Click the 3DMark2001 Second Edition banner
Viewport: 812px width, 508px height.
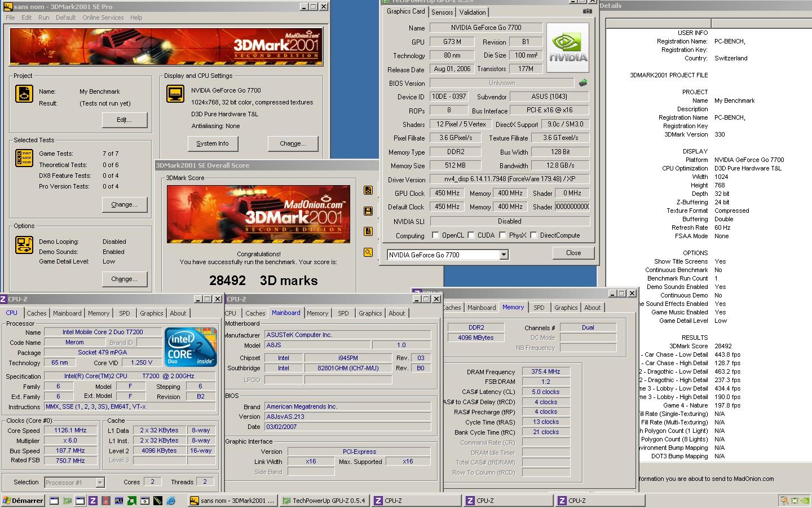[x=166, y=46]
